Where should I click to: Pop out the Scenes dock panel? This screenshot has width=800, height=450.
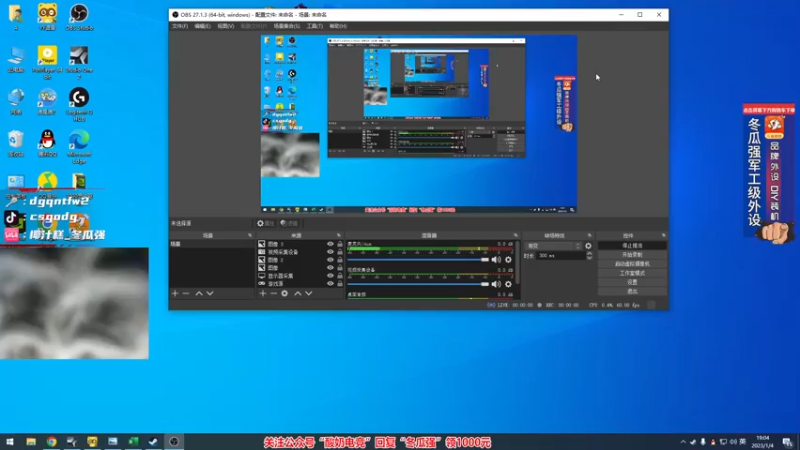pyautogui.click(x=250, y=235)
